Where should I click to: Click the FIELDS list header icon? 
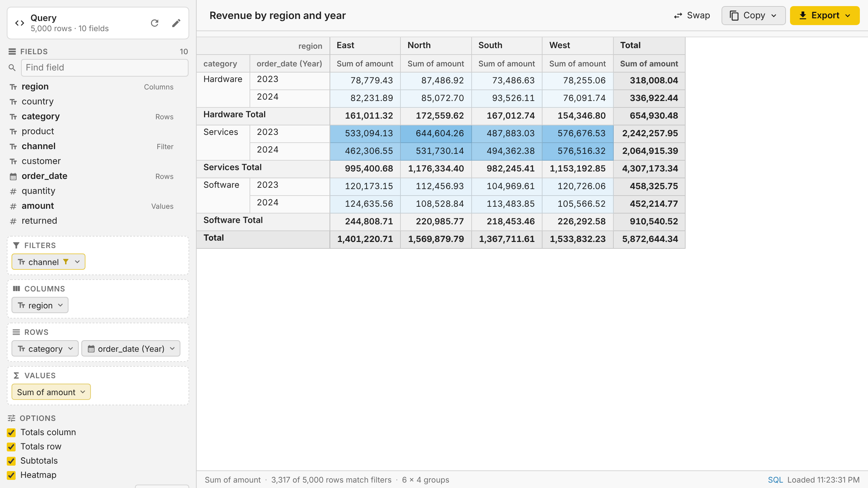pyautogui.click(x=12, y=52)
